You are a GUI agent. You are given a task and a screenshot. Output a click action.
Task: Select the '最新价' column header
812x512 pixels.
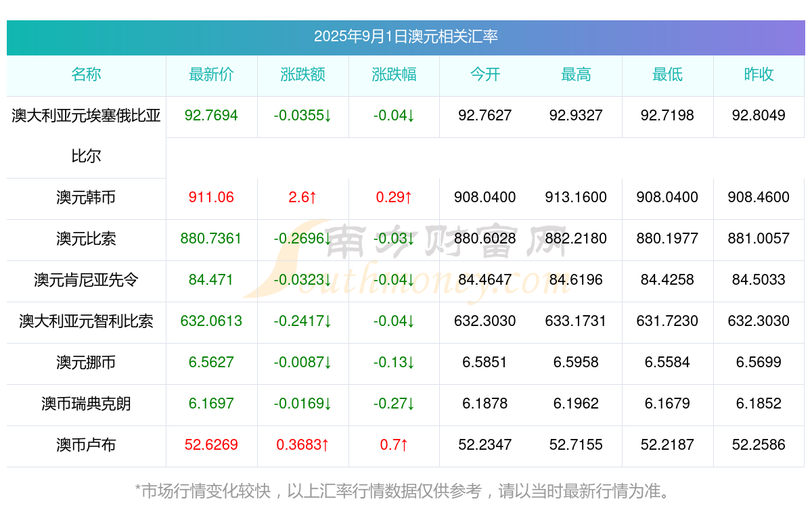pos(211,74)
